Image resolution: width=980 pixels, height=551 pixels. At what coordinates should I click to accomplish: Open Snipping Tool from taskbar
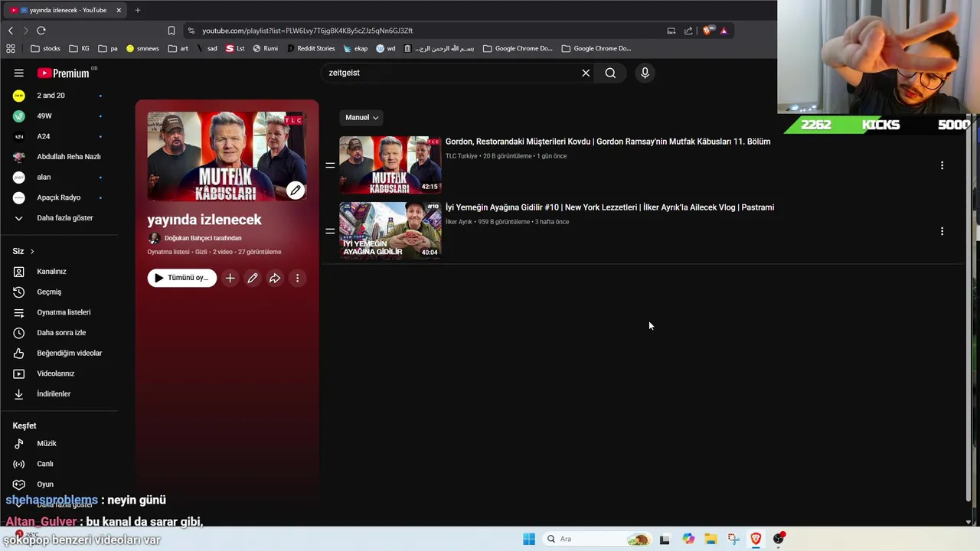click(x=733, y=539)
